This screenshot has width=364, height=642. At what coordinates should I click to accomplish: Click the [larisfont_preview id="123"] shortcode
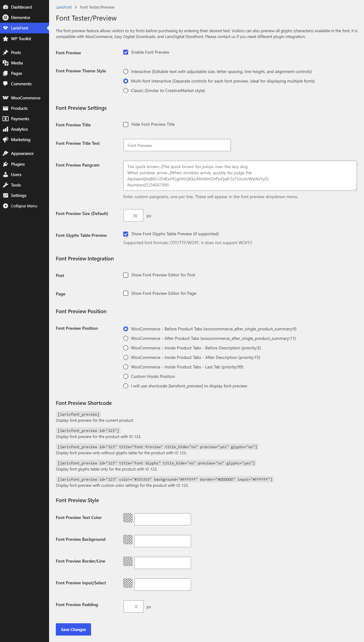click(x=88, y=431)
